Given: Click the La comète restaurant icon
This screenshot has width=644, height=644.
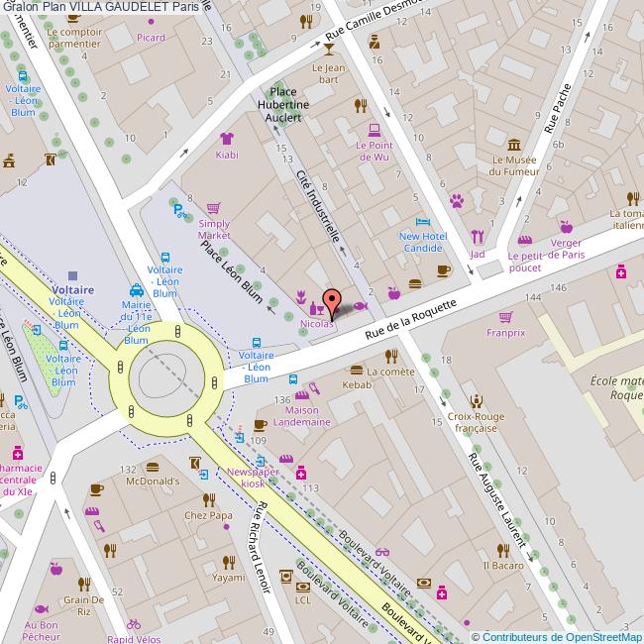Looking at the screenshot, I should [x=390, y=355].
